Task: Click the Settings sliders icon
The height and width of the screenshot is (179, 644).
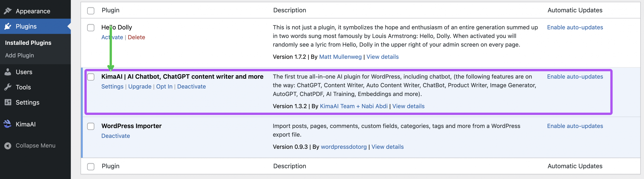Action: 8,102
